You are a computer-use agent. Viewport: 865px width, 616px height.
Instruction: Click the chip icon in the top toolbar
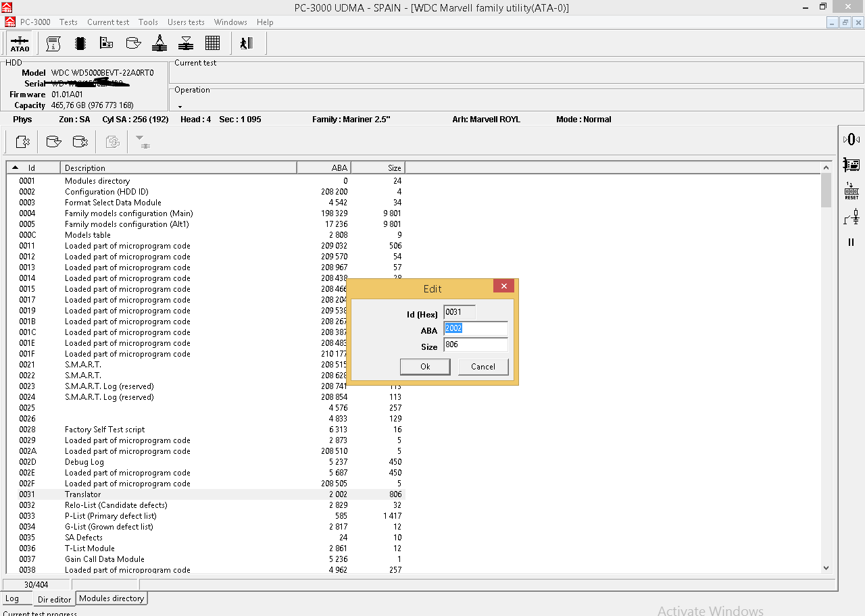pyautogui.click(x=80, y=44)
